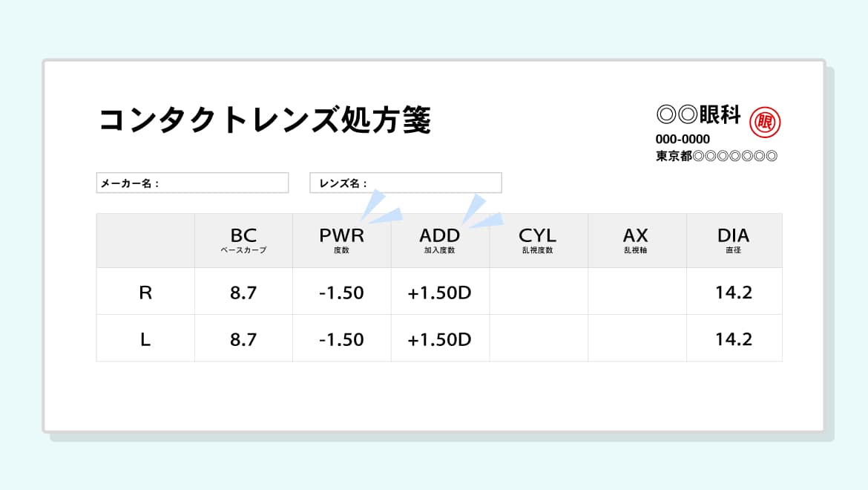868x490 pixels.
Task: Click the PWR 度数 column header
Action: coord(341,241)
